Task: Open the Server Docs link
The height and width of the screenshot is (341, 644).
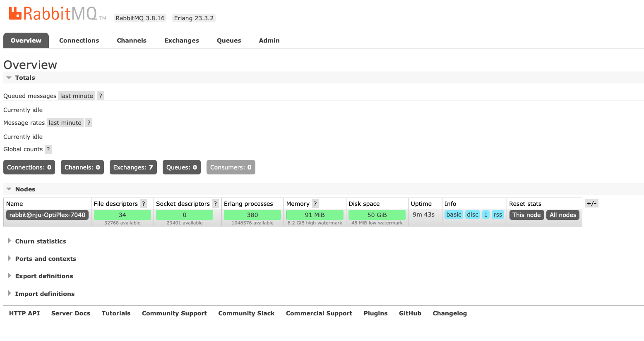Action: pos(71,313)
